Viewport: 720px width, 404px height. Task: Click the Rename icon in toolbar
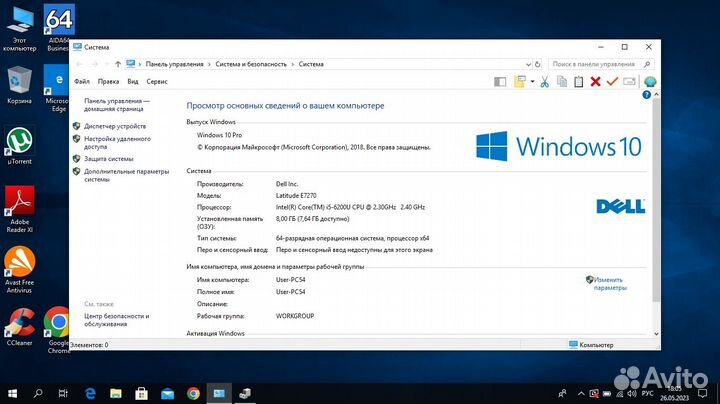pos(630,82)
